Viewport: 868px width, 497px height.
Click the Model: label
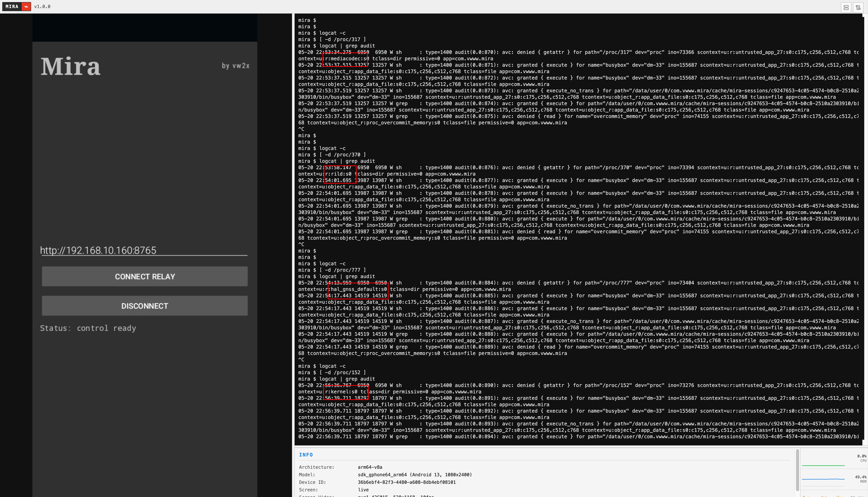point(307,475)
